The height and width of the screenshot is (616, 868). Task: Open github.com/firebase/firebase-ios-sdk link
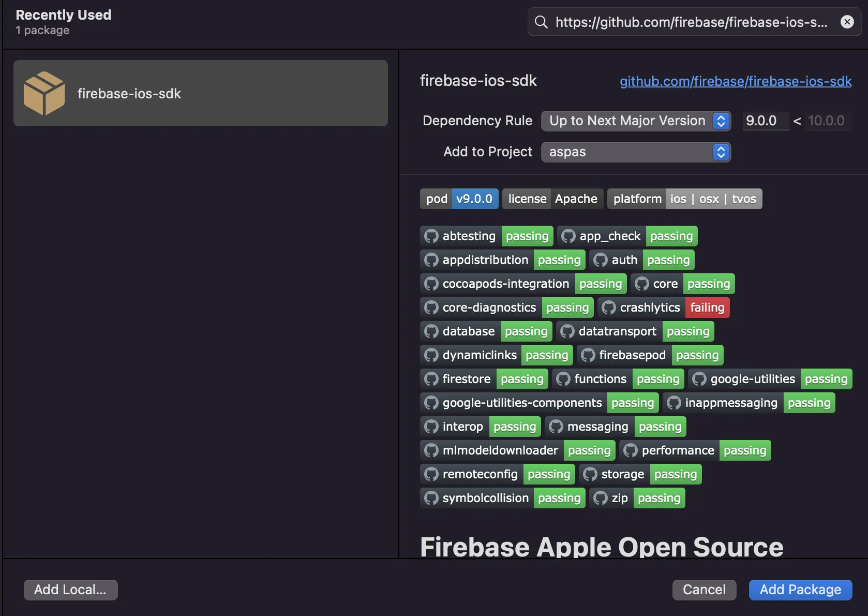(x=735, y=81)
